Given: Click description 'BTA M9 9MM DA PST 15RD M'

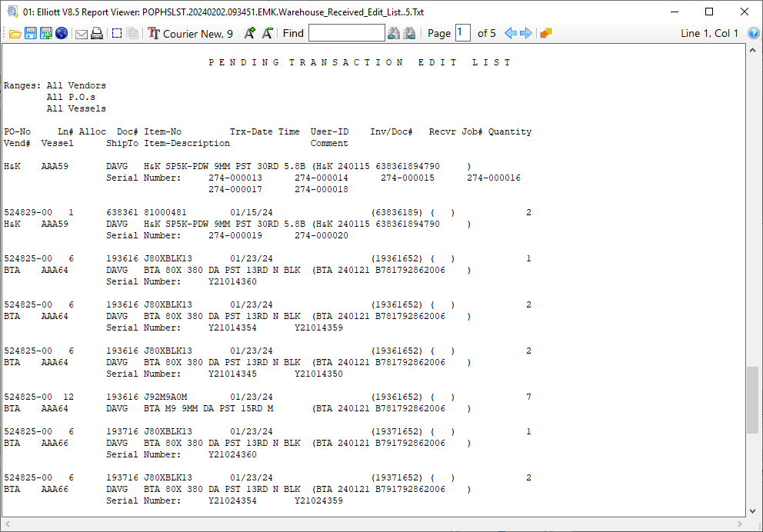Looking at the screenshot, I should [208, 408].
